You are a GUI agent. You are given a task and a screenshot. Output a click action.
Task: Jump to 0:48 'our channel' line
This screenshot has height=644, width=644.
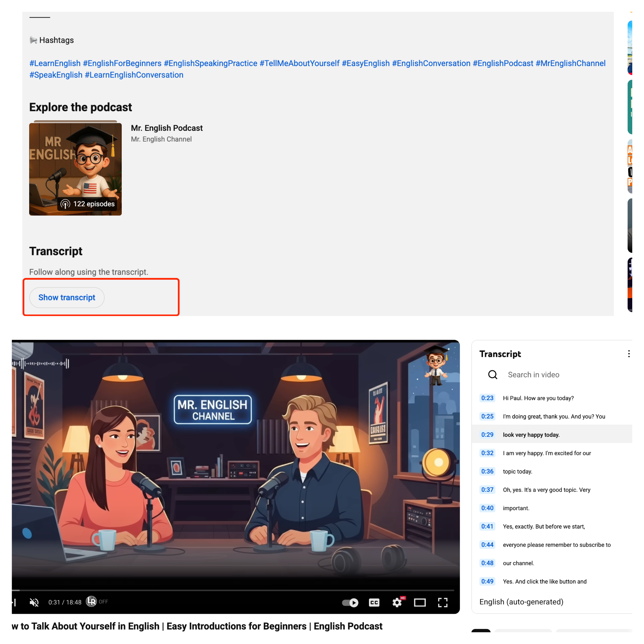tap(552, 563)
